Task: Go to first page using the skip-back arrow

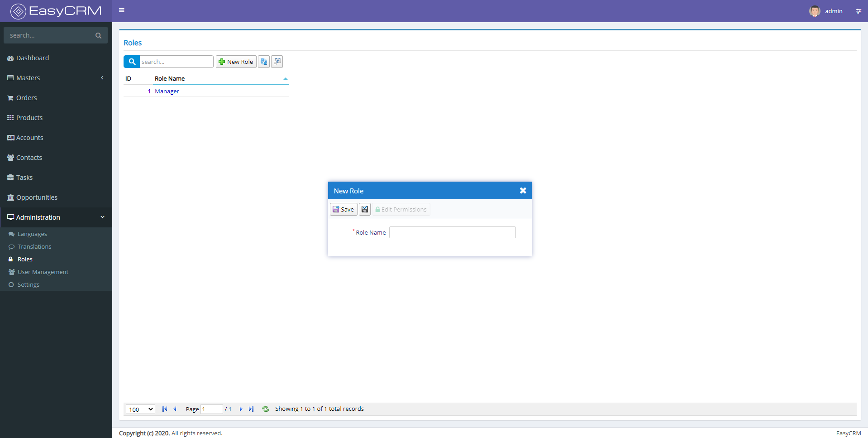Action: tap(164, 409)
